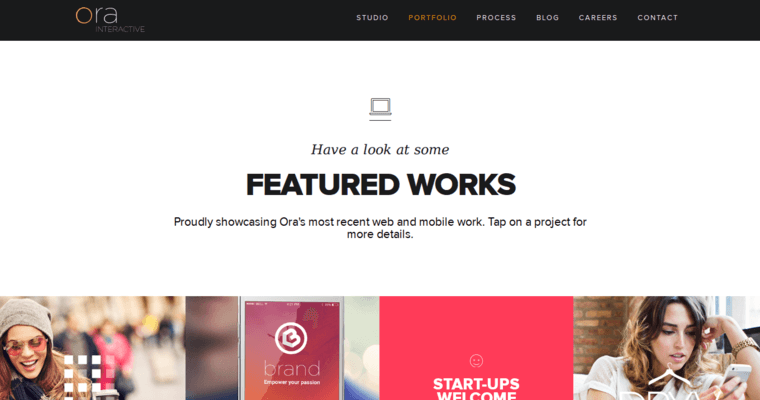Click the Ora Interactive logo

(x=109, y=18)
